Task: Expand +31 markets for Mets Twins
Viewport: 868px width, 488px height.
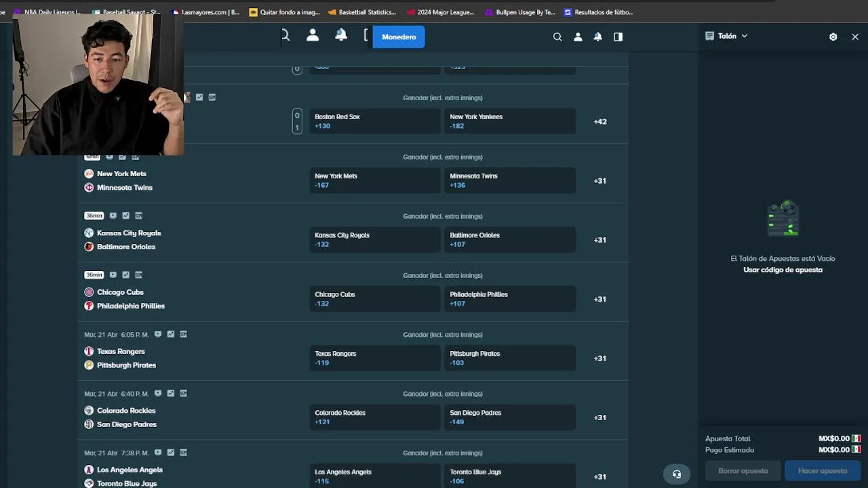Action: tap(600, 181)
